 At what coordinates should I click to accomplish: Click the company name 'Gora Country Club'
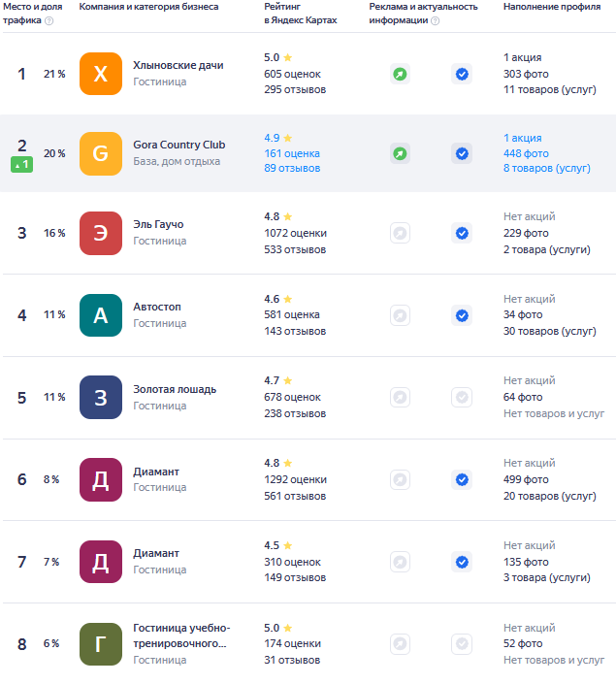pos(178,145)
